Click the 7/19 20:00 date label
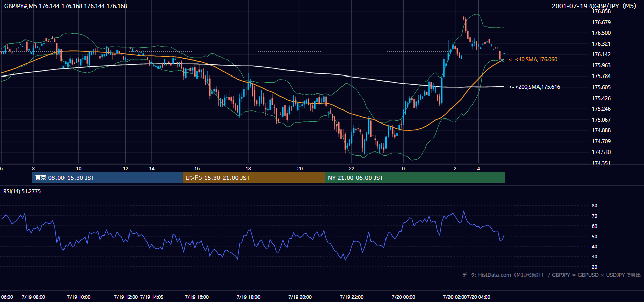The image size is (644, 302). tap(300, 297)
